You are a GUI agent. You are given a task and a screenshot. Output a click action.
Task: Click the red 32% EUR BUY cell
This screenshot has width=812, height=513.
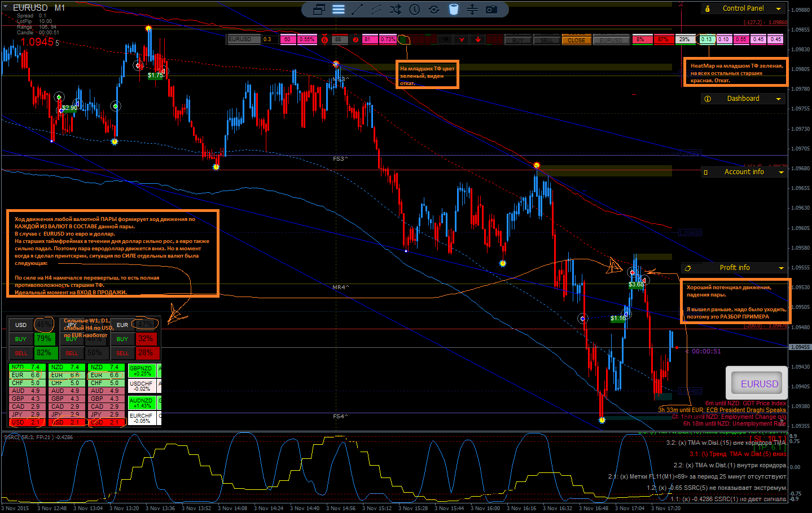[x=146, y=339]
